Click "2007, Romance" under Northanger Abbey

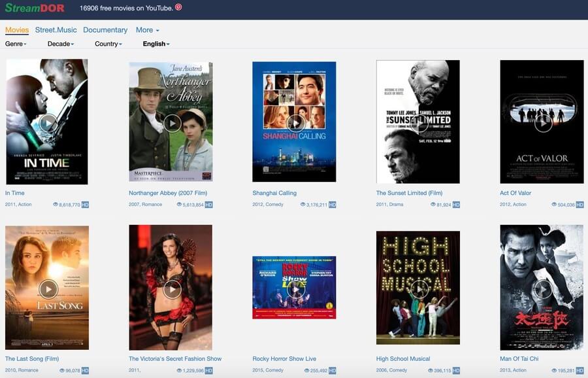[146, 205]
